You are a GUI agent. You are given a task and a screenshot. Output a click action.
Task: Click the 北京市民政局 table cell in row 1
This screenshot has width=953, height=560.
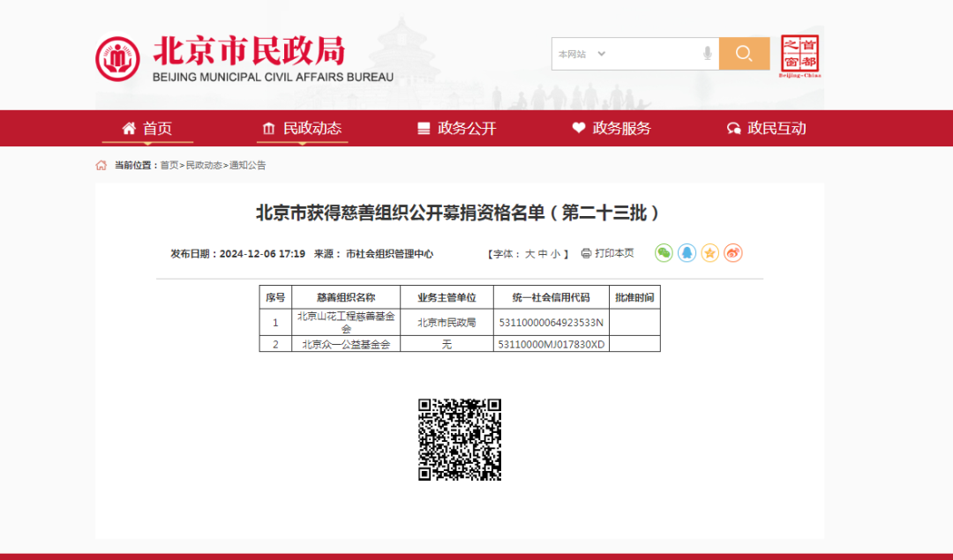pos(446,323)
